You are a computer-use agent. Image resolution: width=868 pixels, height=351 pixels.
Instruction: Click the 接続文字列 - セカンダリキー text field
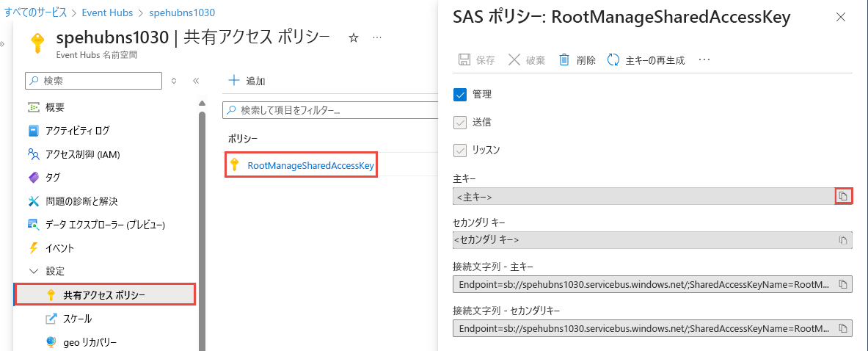[643, 328]
